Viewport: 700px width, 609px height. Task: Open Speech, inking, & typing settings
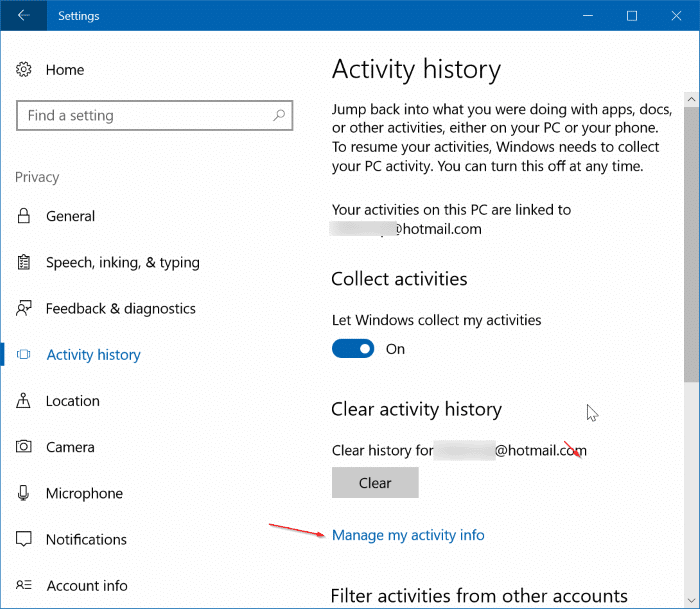coord(123,263)
